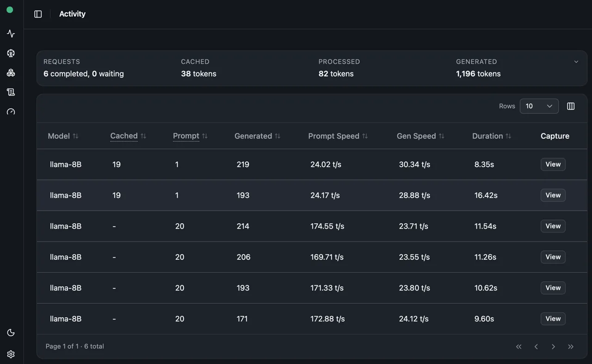
Task: Open the speedometer performance icon
Action: pos(11,112)
